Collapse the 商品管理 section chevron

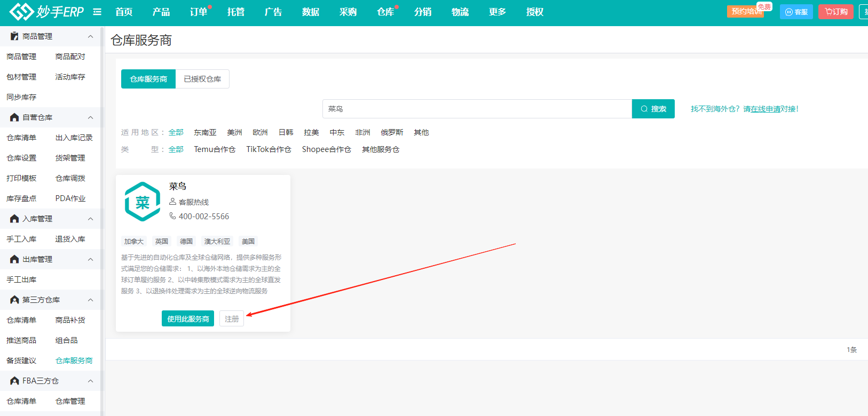[x=90, y=36]
